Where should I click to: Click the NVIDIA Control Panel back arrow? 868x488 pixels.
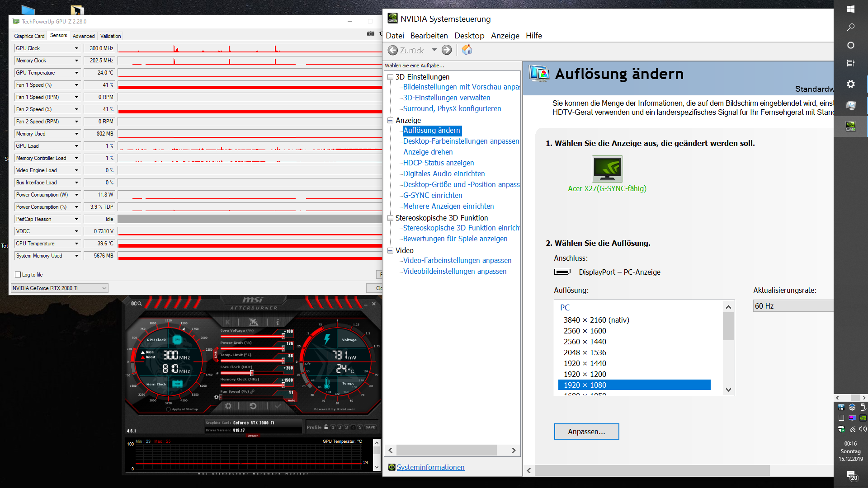pos(393,50)
